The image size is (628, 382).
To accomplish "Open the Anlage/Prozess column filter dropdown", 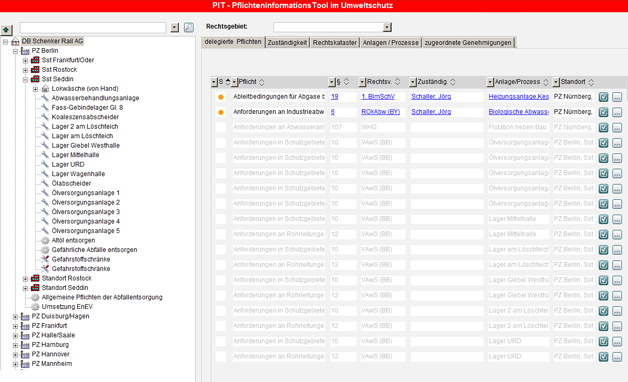I will (x=490, y=82).
